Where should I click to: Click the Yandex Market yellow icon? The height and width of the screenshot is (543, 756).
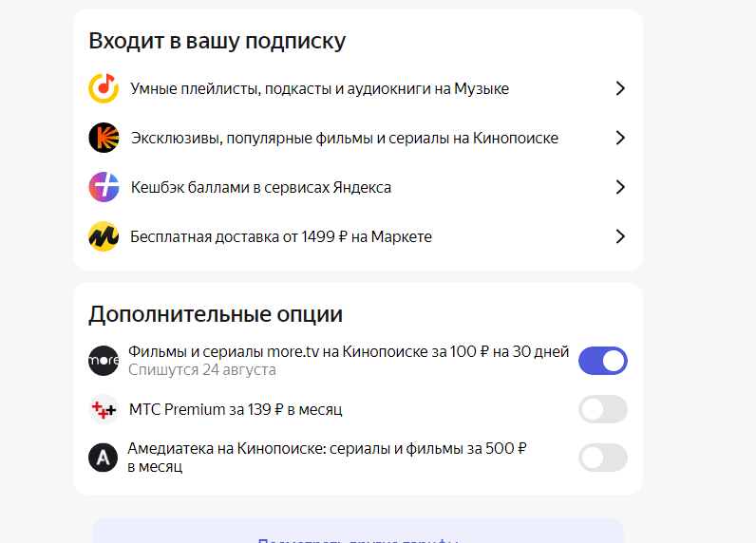point(103,236)
